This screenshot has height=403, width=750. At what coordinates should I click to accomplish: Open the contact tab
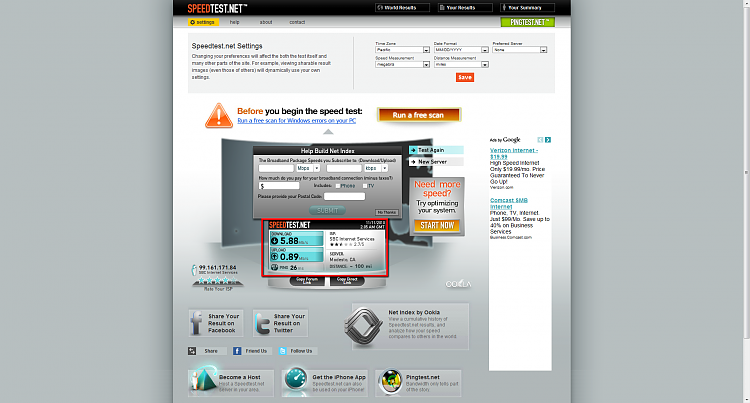[x=297, y=22]
